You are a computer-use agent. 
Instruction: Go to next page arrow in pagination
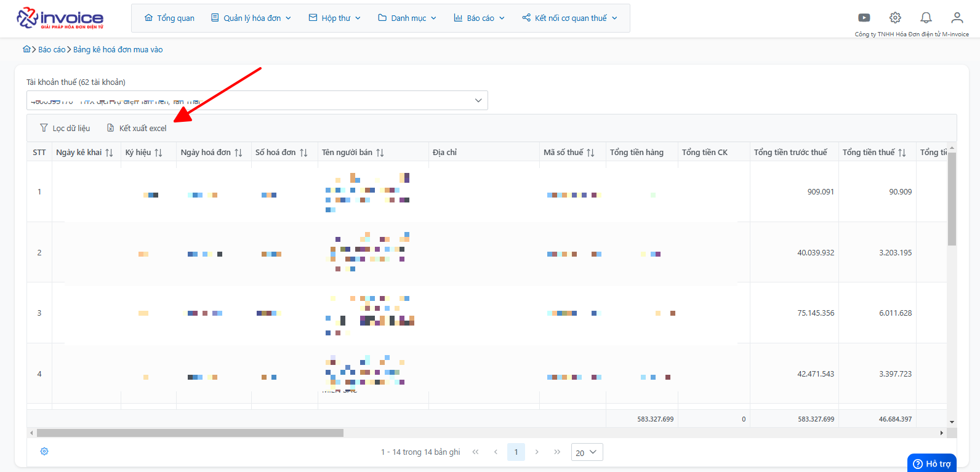[x=537, y=452]
